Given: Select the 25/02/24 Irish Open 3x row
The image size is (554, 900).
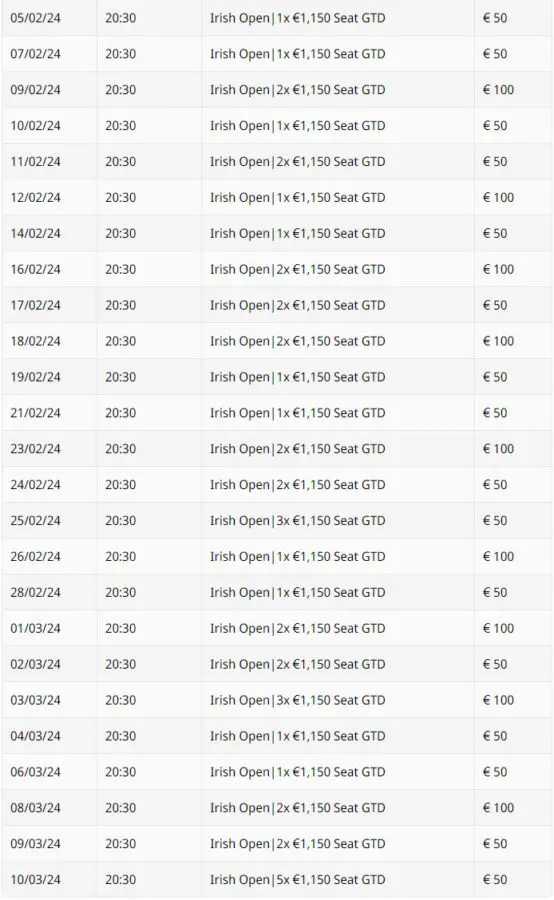Looking at the screenshot, I should [x=277, y=521].
